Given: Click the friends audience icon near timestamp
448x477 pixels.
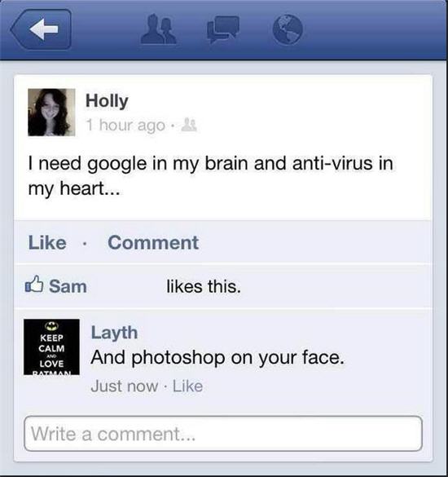Looking at the screenshot, I should click(x=189, y=125).
